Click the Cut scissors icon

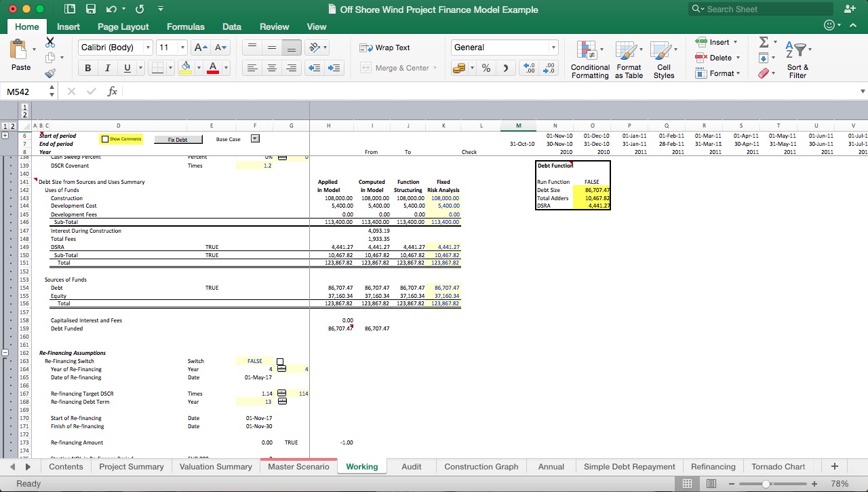click(x=50, y=42)
